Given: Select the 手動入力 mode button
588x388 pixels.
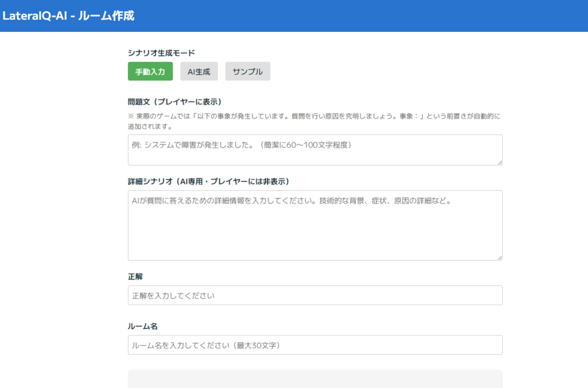Looking at the screenshot, I should point(150,71).
